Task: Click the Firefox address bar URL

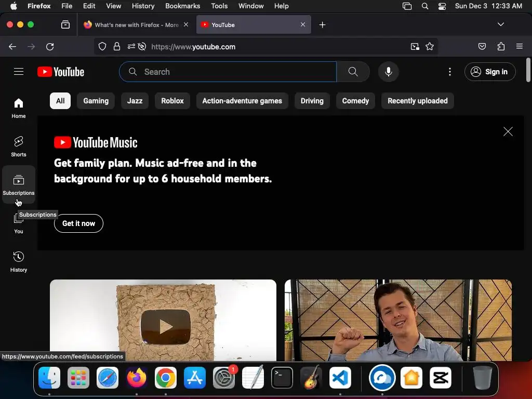Action: [x=193, y=47]
